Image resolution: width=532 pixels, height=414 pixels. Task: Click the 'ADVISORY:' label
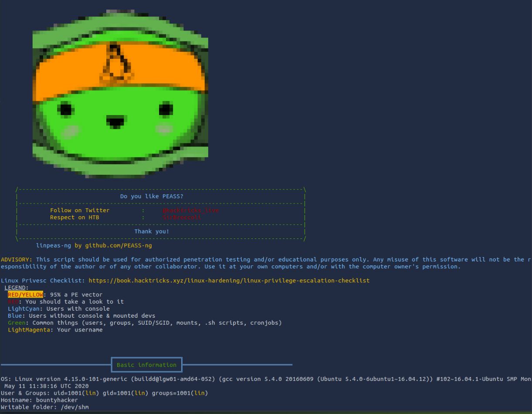pyautogui.click(x=17, y=260)
